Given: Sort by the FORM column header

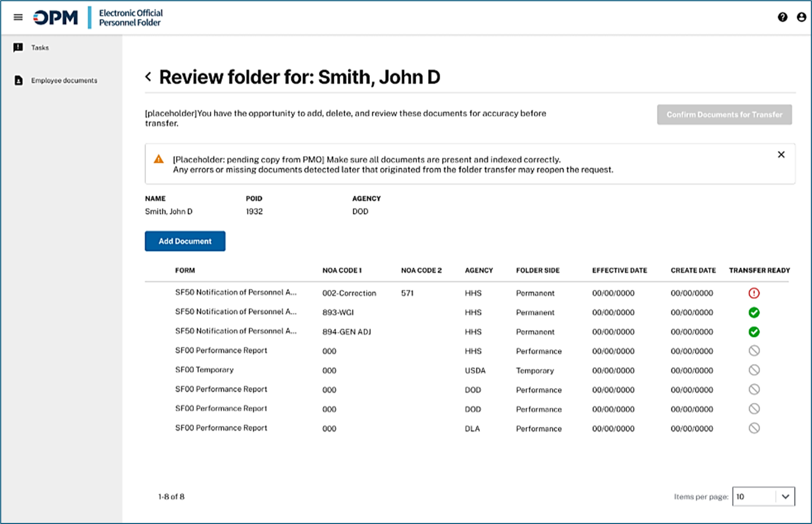Looking at the screenshot, I should (185, 270).
